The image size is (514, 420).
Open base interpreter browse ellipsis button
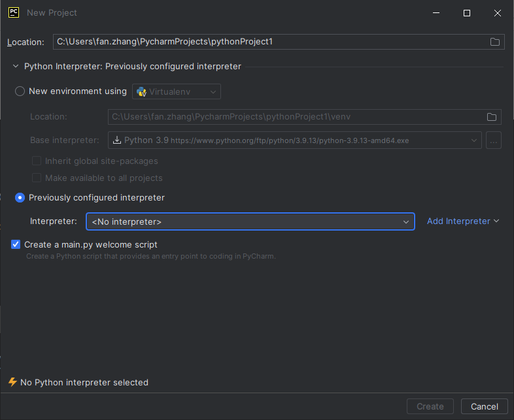[493, 140]
